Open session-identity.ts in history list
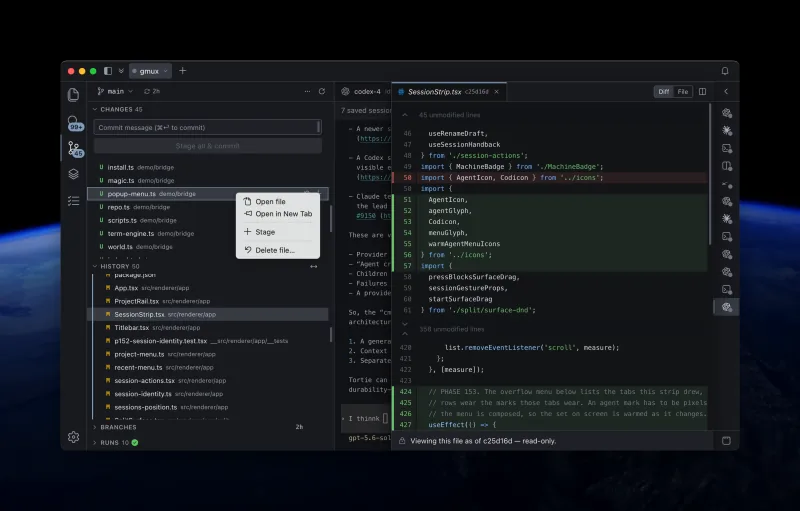This screenshot has width=800, height=511. coord(210,394)
